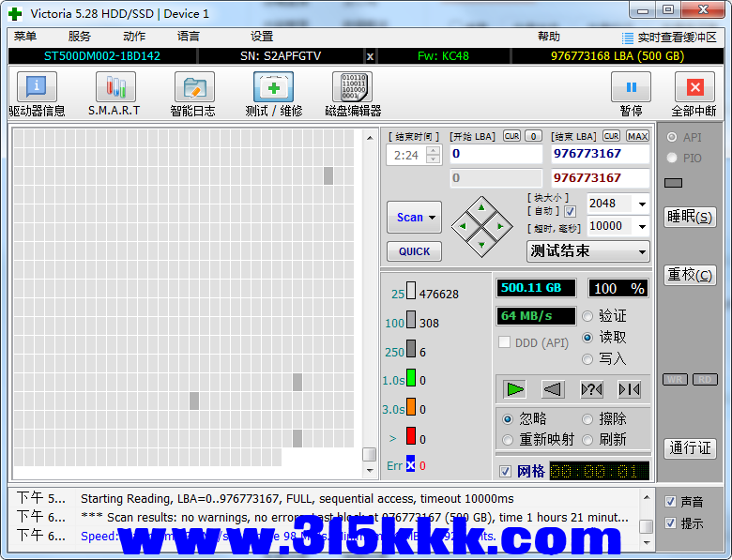Click the blue Err x block marker
Image resolution: width=732 pixels, height=560 pixels.
(x=410, y=465)
